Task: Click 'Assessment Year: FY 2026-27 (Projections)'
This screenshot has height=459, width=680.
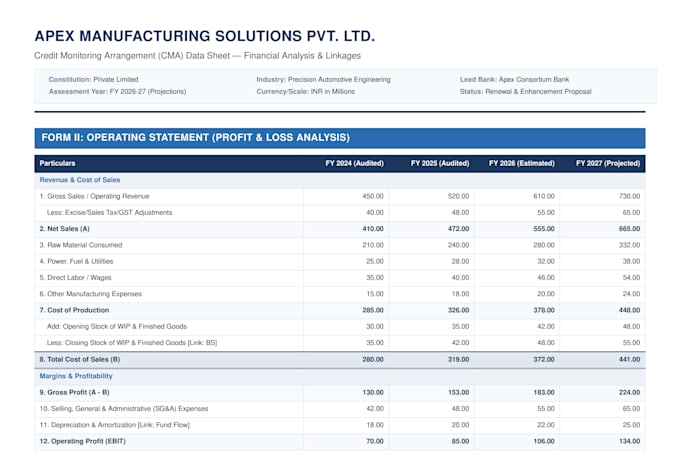Action: [x=117, y=92]
